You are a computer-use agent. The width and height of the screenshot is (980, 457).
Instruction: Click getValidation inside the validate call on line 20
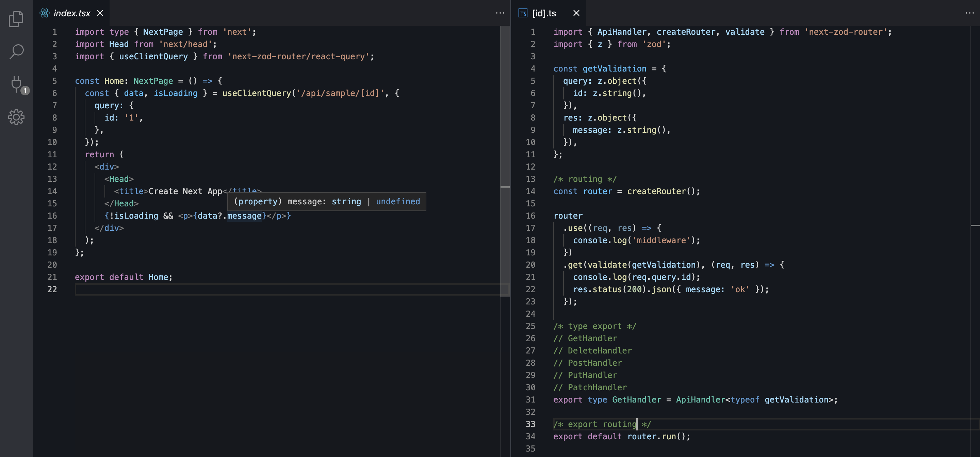coord(664,265)
